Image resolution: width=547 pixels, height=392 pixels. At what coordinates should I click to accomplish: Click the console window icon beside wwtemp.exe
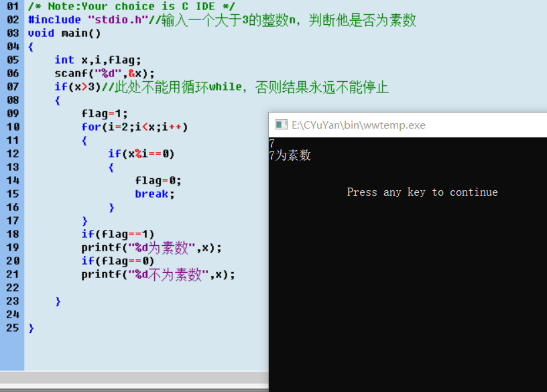(281, 125)
